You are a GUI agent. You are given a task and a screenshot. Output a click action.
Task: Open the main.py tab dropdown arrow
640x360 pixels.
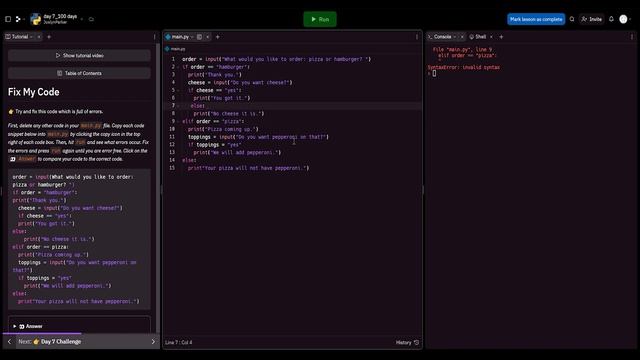(x=192, y=37)
